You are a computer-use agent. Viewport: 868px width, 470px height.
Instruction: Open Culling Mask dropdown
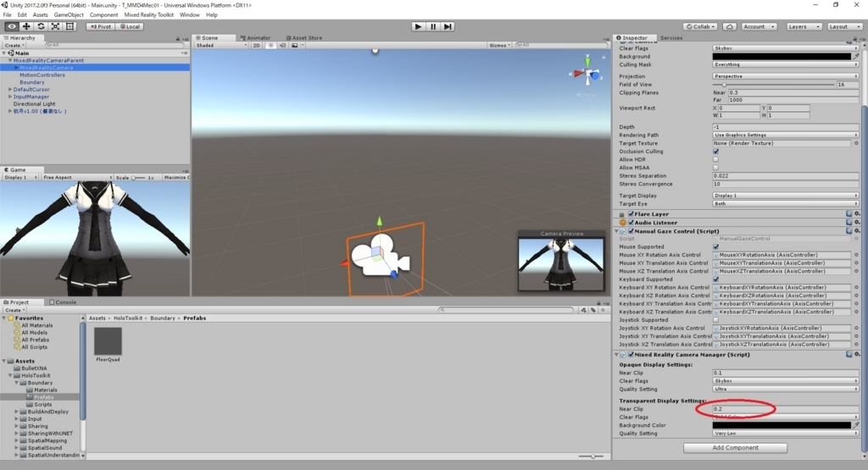[785, 64]
